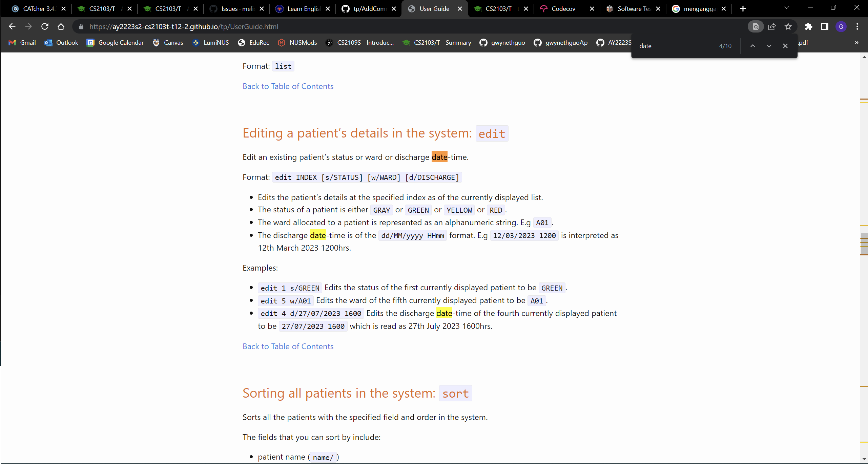Switch to the CATcher tab
The image size is (868, 464).
coord(37,9)
